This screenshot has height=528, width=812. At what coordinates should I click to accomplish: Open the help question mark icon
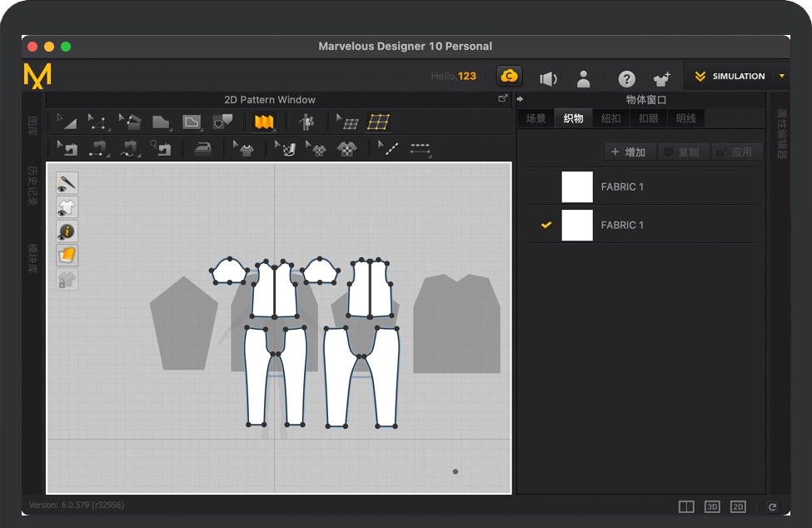point(626,78)
